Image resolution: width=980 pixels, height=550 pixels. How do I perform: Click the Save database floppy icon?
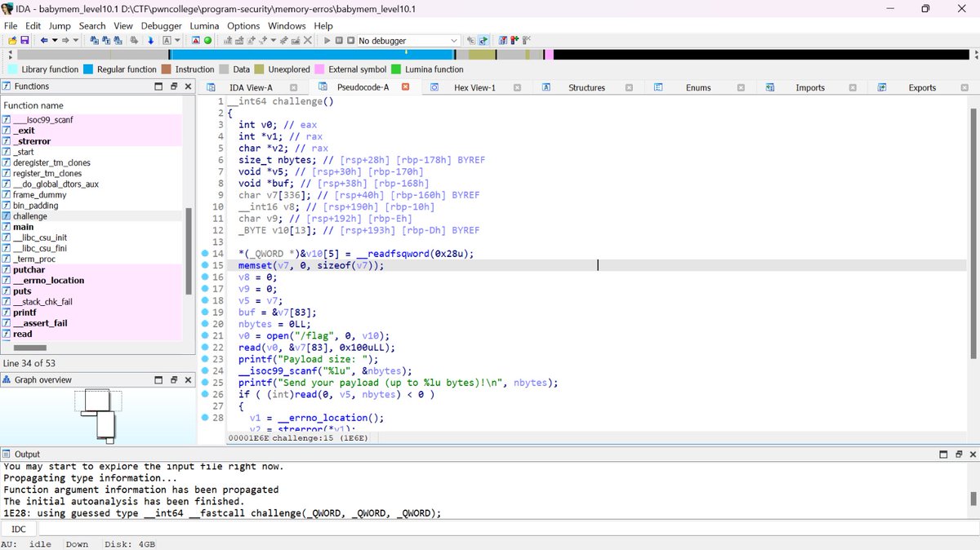click(x=24, y=40)
